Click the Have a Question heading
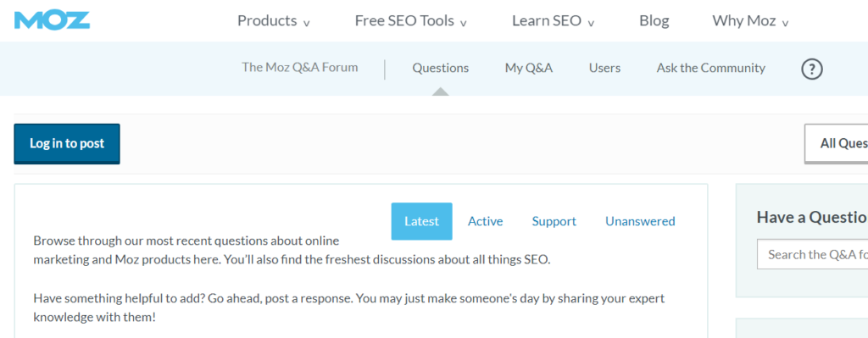868x338 pixels. [811, 217]
